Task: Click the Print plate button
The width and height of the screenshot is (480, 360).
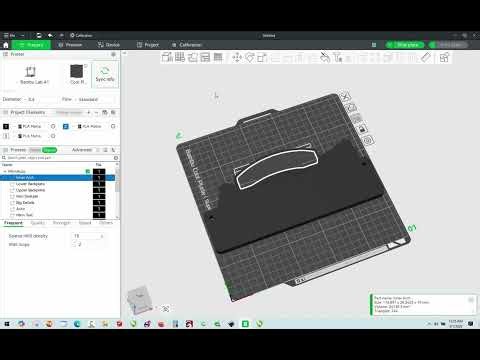Action: point(449,45)
